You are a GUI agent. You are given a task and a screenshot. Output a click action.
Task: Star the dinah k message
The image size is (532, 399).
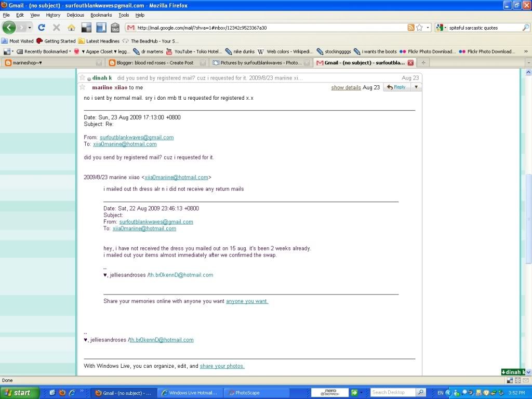click(x=82, y=78)
